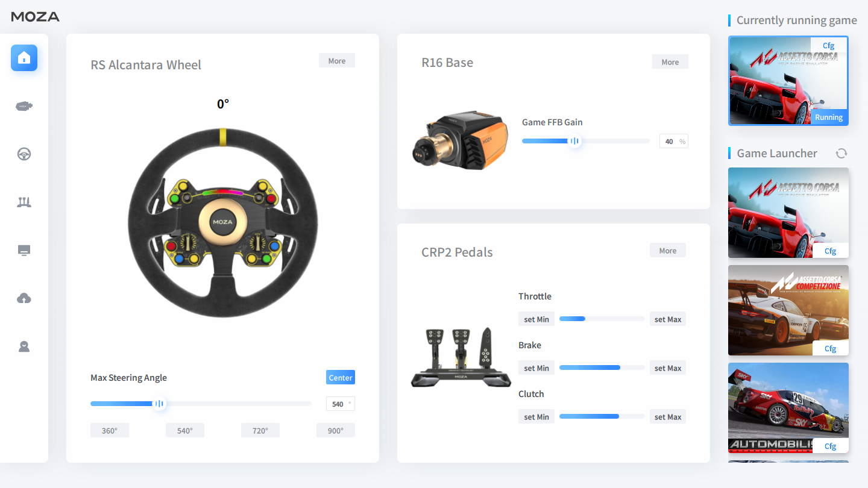Select the currently running Assetto Corsa thumbnail
The image size is (868, 488).
(x=788, y=81)
